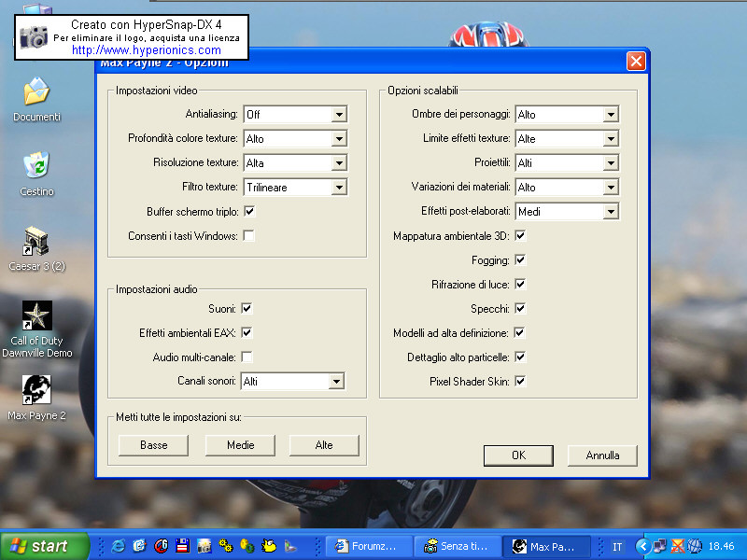Click the floppy disk quick launch icon
This screenshot has width=747, height=560.
(x=182, y=546)
